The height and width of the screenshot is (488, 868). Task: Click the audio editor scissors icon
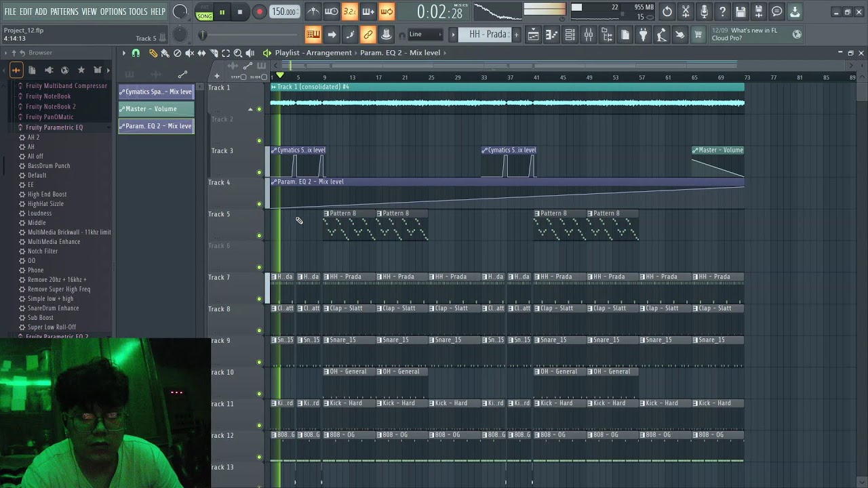pos(686,12)
